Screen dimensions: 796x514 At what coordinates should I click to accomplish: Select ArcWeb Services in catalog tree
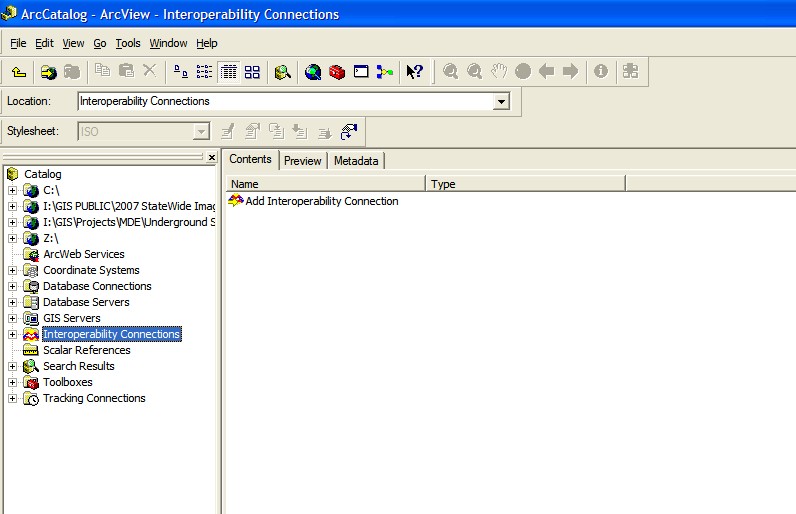pyautogui.click(x=84, y=254)
